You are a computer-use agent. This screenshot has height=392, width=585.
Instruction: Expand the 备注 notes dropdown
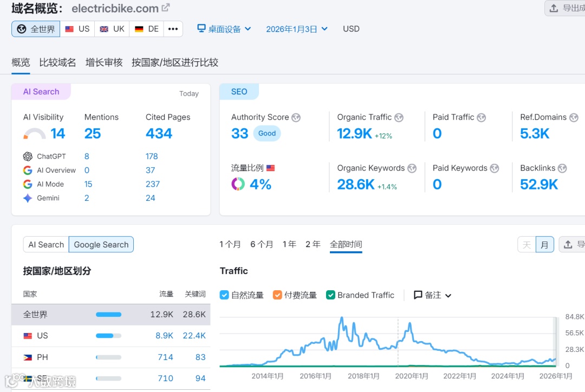(433, 295)
